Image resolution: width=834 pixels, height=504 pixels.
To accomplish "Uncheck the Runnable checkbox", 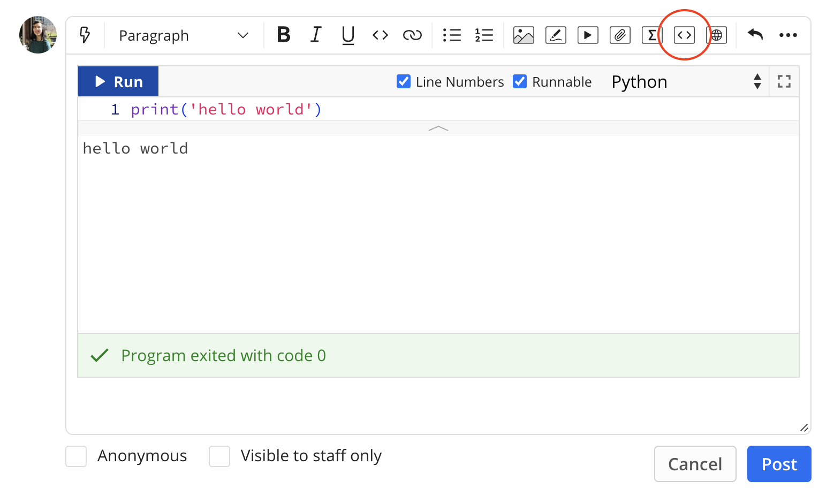I will click(520, 81).
